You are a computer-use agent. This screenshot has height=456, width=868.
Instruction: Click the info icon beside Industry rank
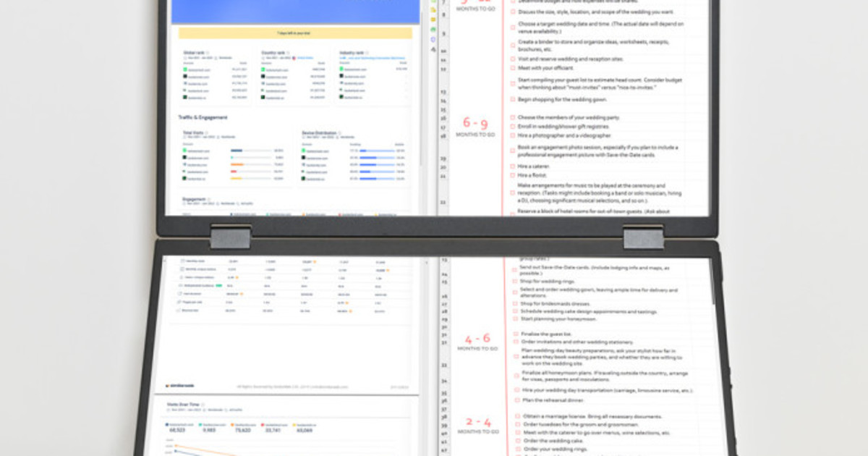pos(366,53)
